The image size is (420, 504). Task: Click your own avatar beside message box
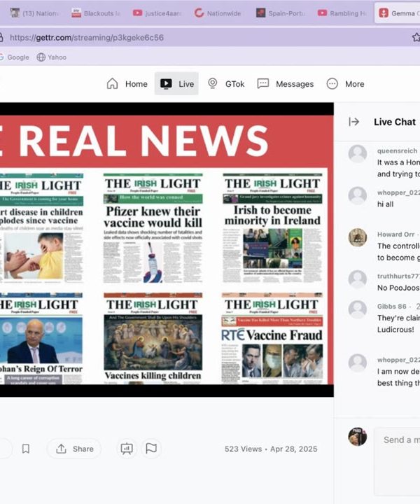point(357,437)
